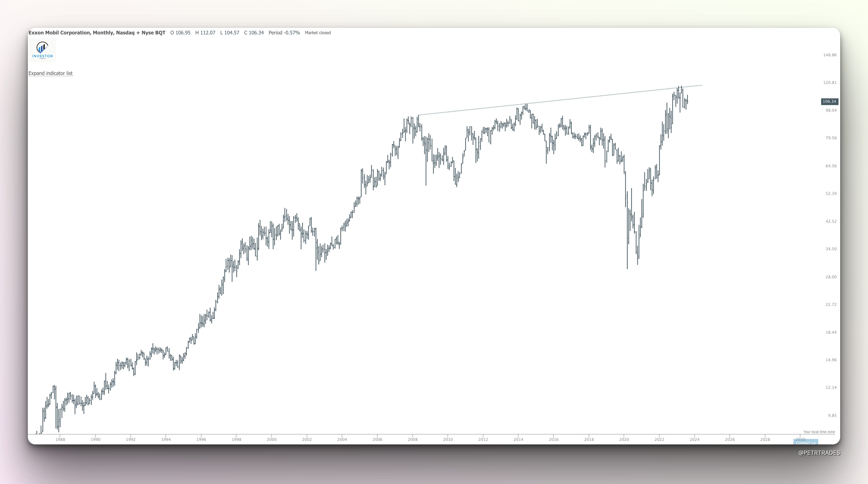The width and height of the screenshot is (868, 484).
Task: Click the 1992 year label on time axis
Action: click(131, 439)
